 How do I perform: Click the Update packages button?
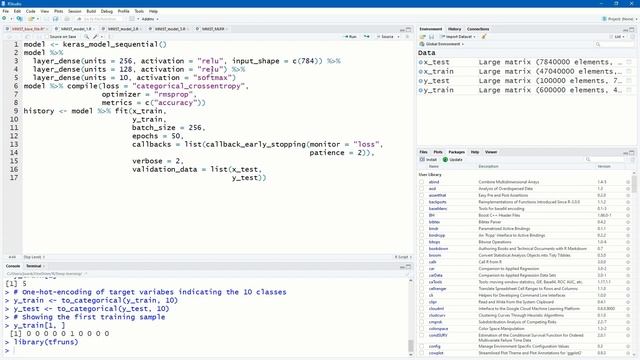(453, 160)
